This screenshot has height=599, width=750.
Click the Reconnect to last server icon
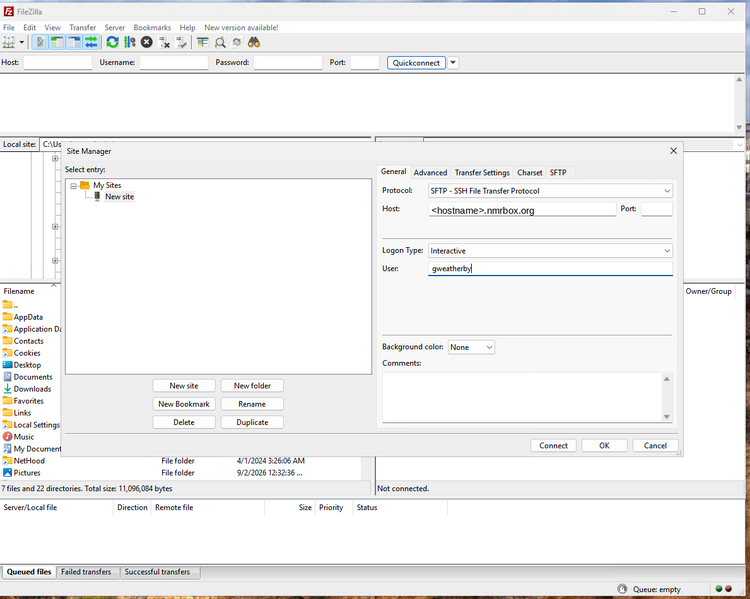181,43
